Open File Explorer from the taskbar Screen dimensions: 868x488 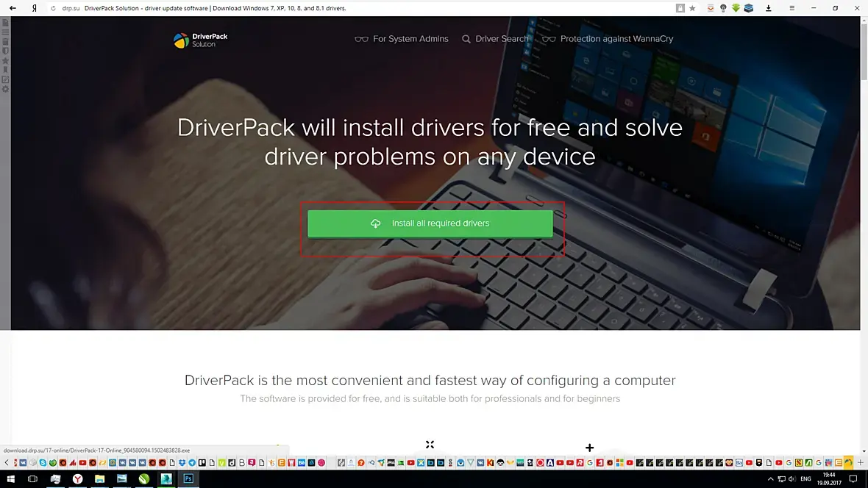pyautogui.click(x=99, y=478)
